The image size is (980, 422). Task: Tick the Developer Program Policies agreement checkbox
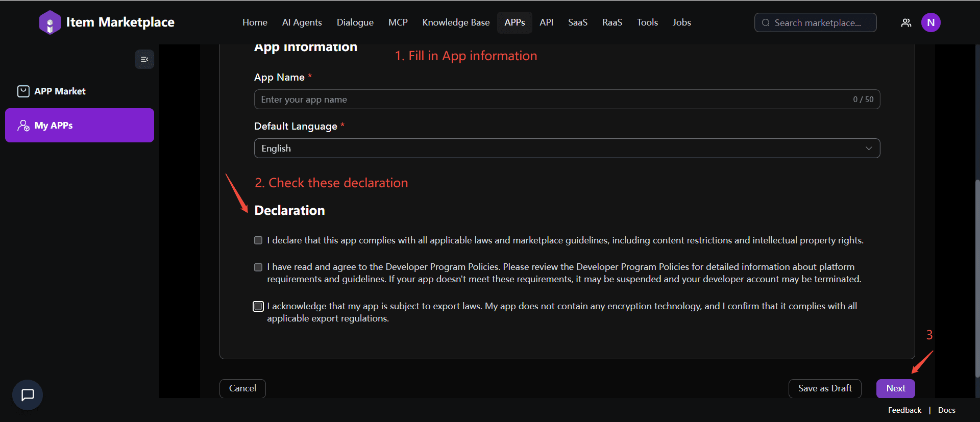pyautogui.click(x=258, y=267)
